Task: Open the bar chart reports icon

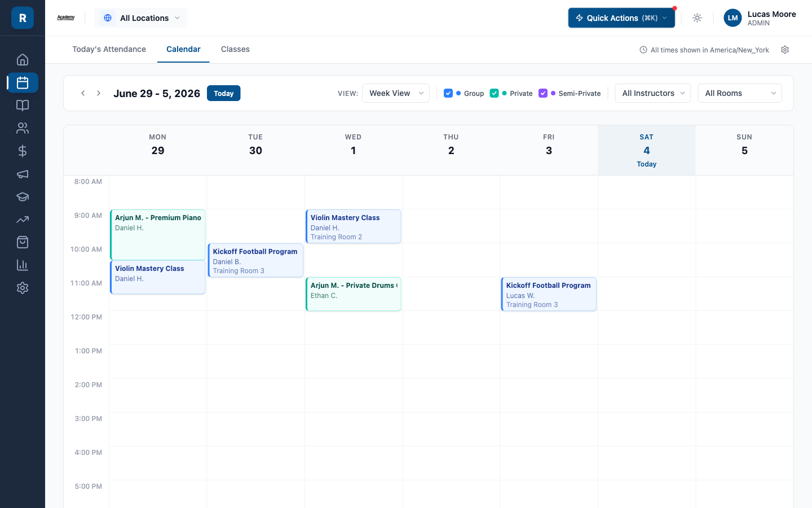Action: tap(23, 265)
